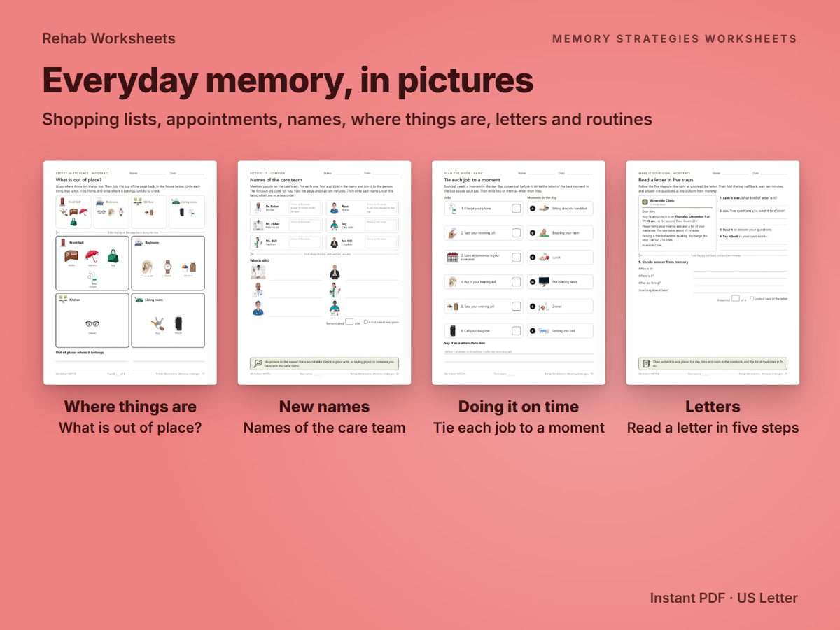Open the 'Names of the care team' worksheet page
840x630 pixels.
324,273
